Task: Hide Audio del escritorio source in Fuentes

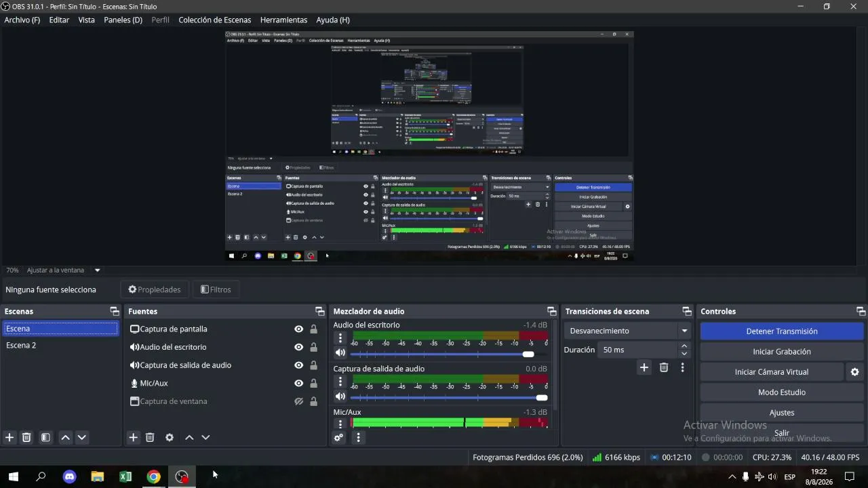Action: coord(298,347)
